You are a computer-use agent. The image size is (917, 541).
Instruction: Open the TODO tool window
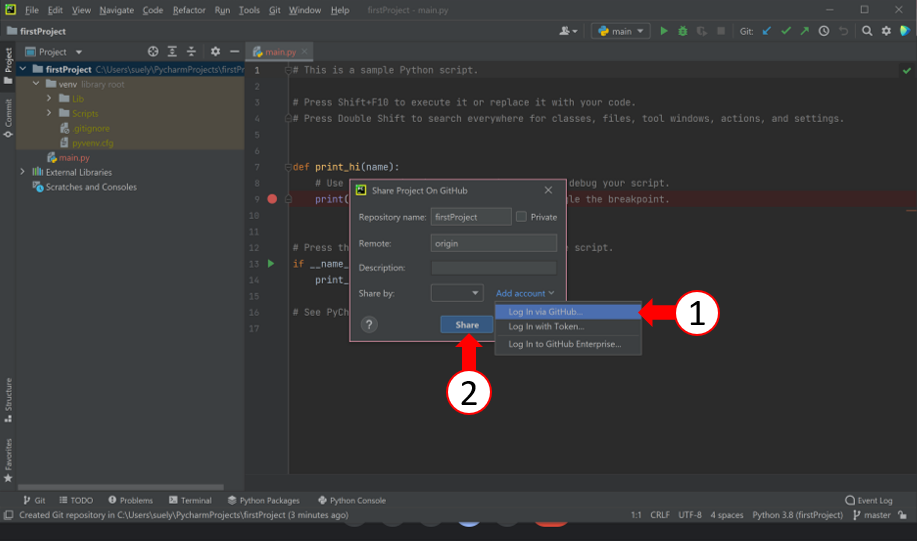pos(76,500)
